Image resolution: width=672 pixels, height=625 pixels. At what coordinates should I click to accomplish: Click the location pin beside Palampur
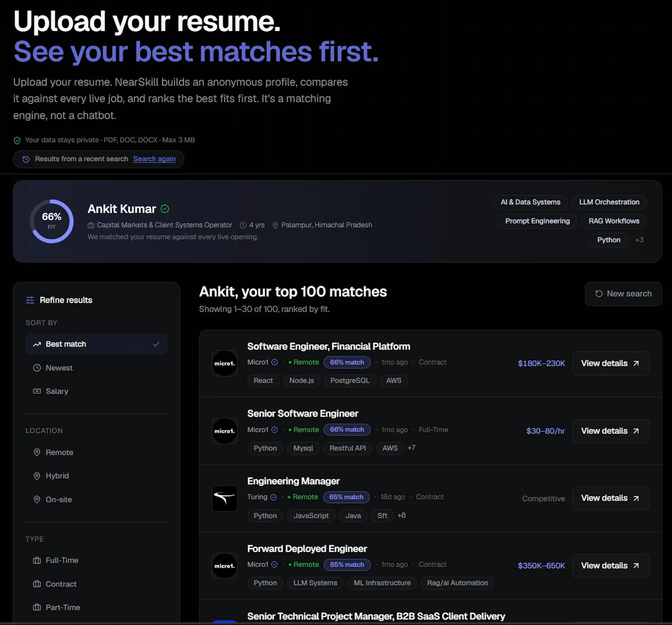pos(276,226)
